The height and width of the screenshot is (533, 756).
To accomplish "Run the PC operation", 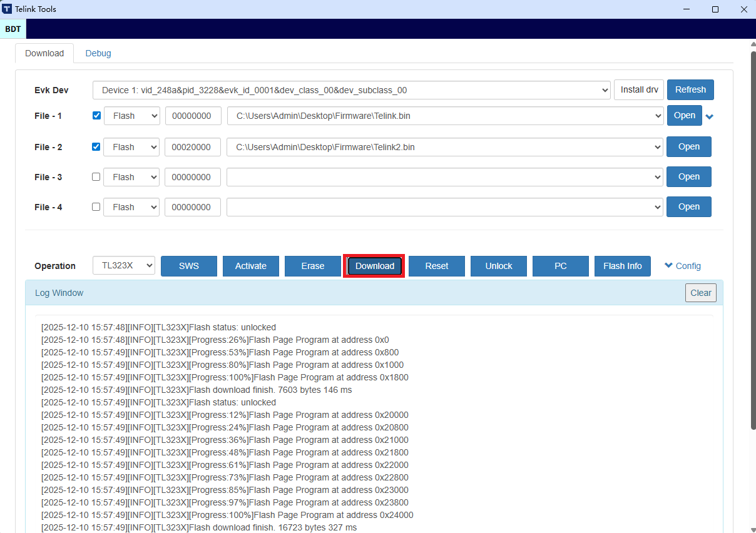I will point(560,266).
